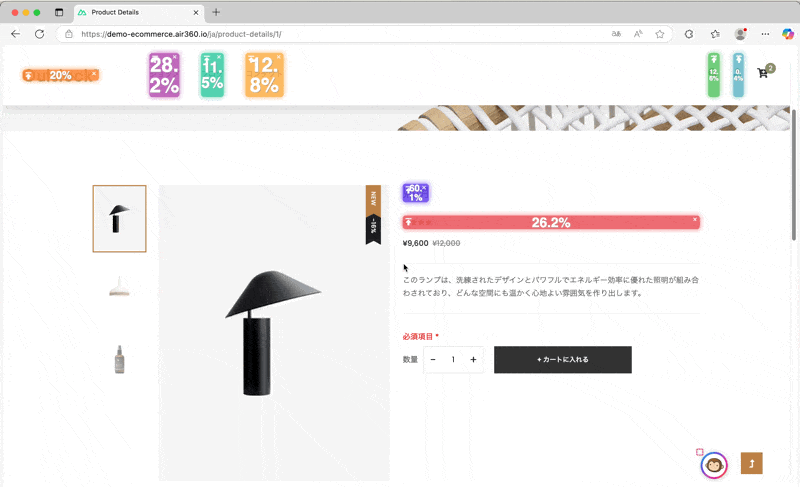800x487 pixels.
Task: Open the Copilot icon in the toolbar
Action: [x=787, y=33]
